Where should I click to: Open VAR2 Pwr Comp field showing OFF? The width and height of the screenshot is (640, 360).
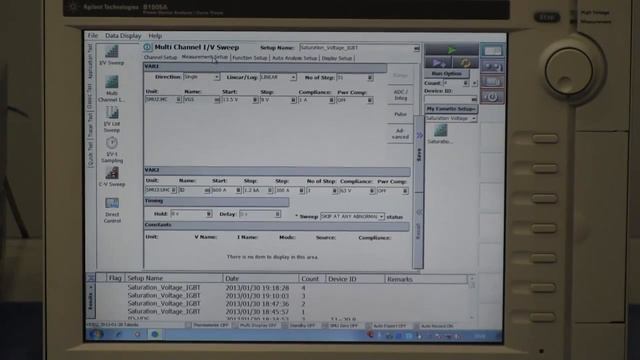pos(392,191)
